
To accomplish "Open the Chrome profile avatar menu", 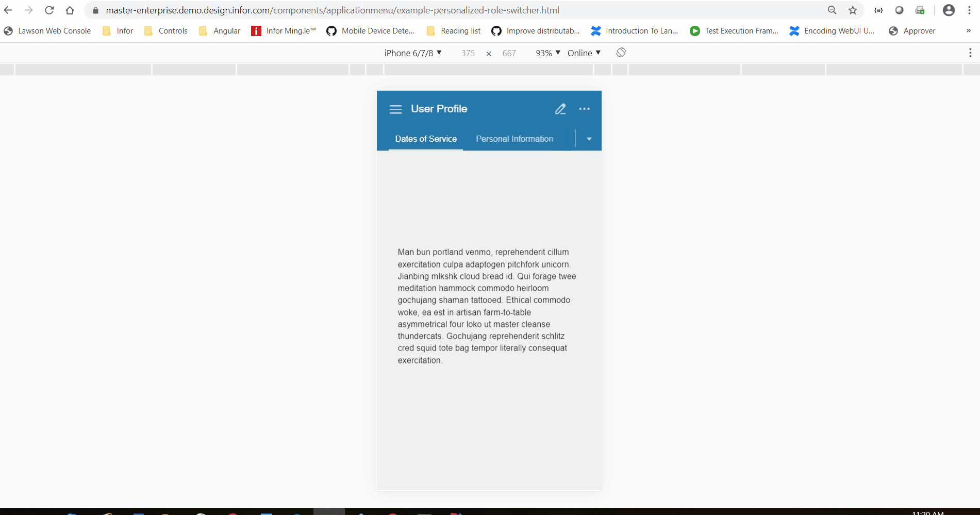I will pyautogui.click(x=949, y=10).
